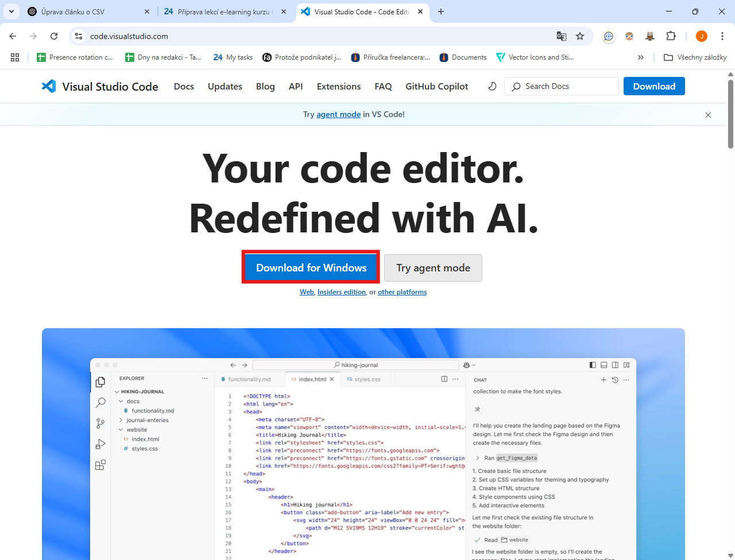Collapse the docs folder in the preview
This screenshot has height=560, width=735.
click(121, 402)
